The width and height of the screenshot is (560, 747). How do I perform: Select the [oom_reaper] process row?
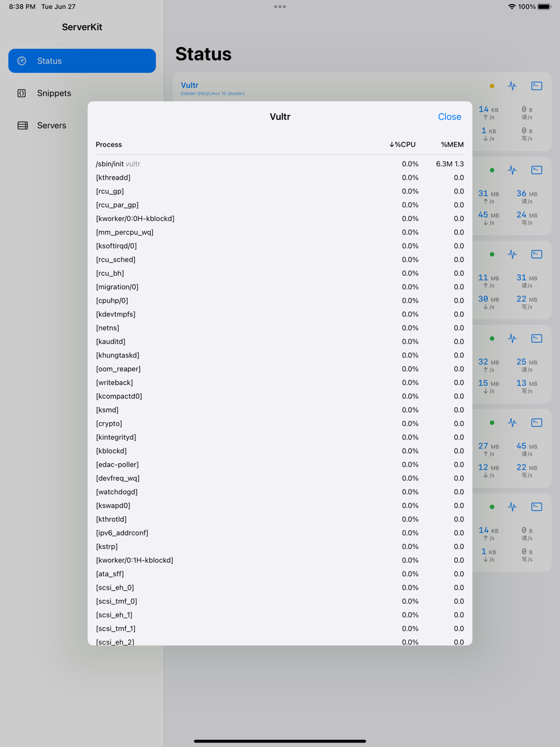coord(280,368)
